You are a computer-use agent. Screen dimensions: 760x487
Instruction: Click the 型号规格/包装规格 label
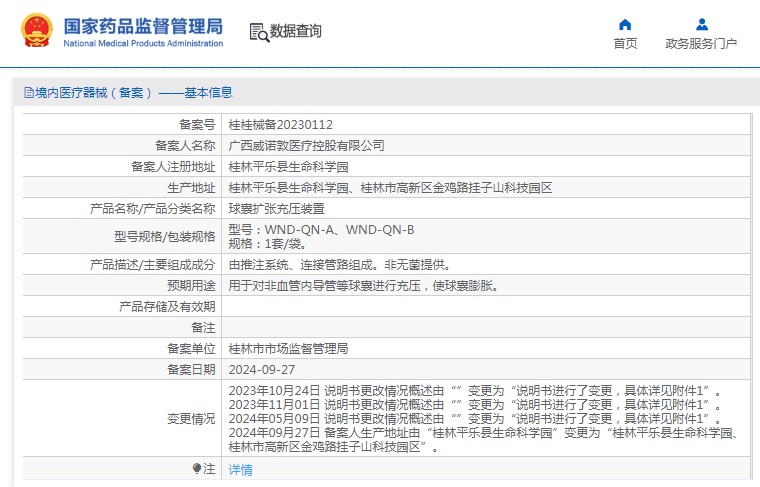[165, 236]
